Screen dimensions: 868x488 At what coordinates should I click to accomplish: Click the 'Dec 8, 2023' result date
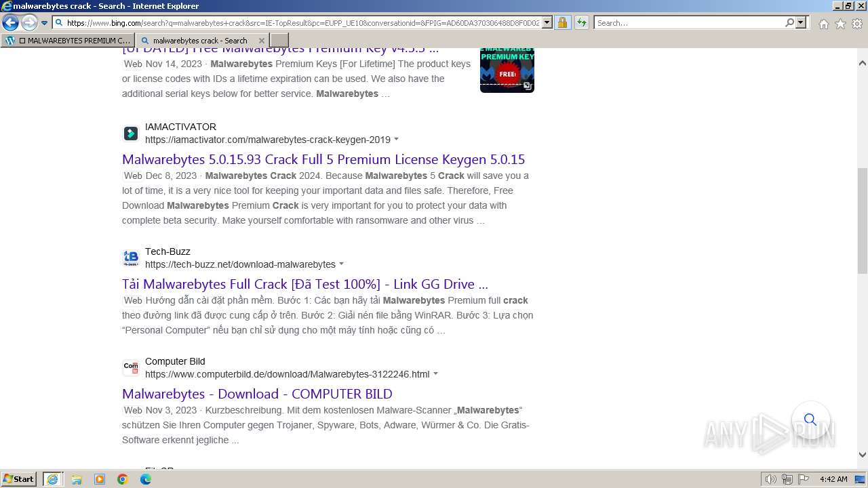(171, 176)
